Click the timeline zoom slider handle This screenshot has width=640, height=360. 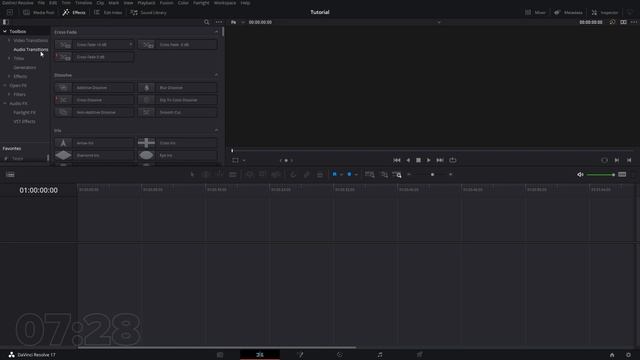(432, 175)
